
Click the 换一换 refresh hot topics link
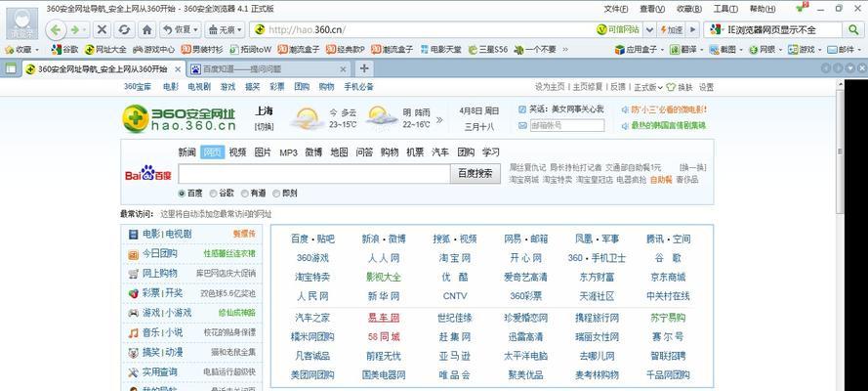(x=692, y=167)
